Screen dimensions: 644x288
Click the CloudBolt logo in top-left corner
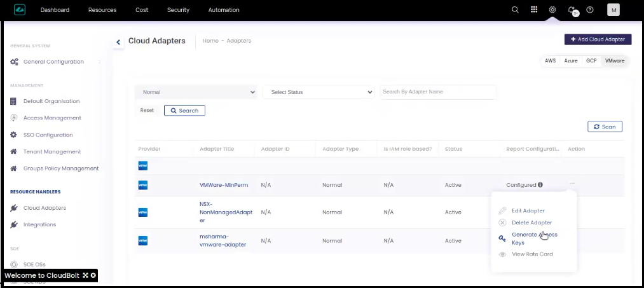(x=20, y=10)
